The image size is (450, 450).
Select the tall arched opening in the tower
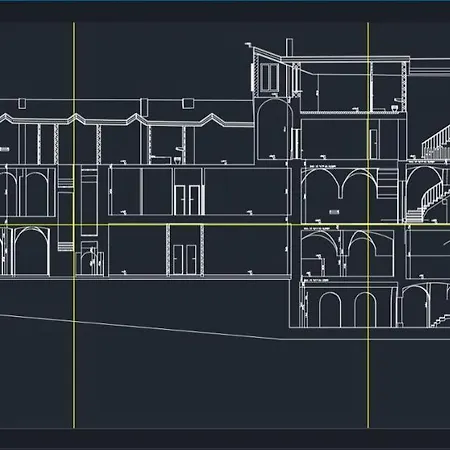coord(275,129)
